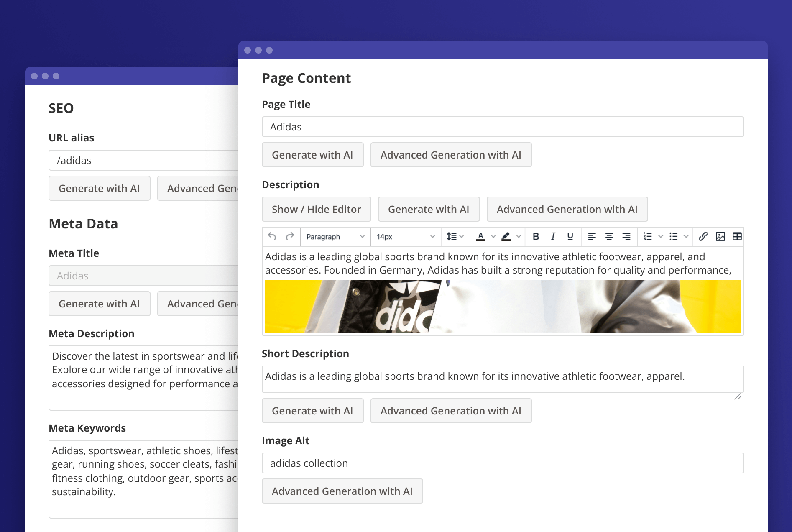This screenshot has height=532, width=792.
Task: Apply the text color swatch button
Action: tap(481, 237)
